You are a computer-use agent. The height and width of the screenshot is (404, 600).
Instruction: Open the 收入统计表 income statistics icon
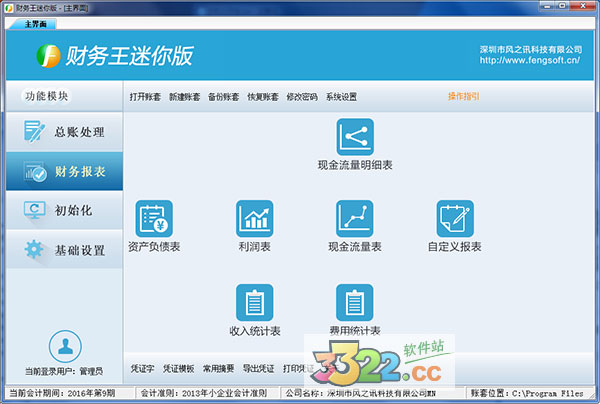255,302
